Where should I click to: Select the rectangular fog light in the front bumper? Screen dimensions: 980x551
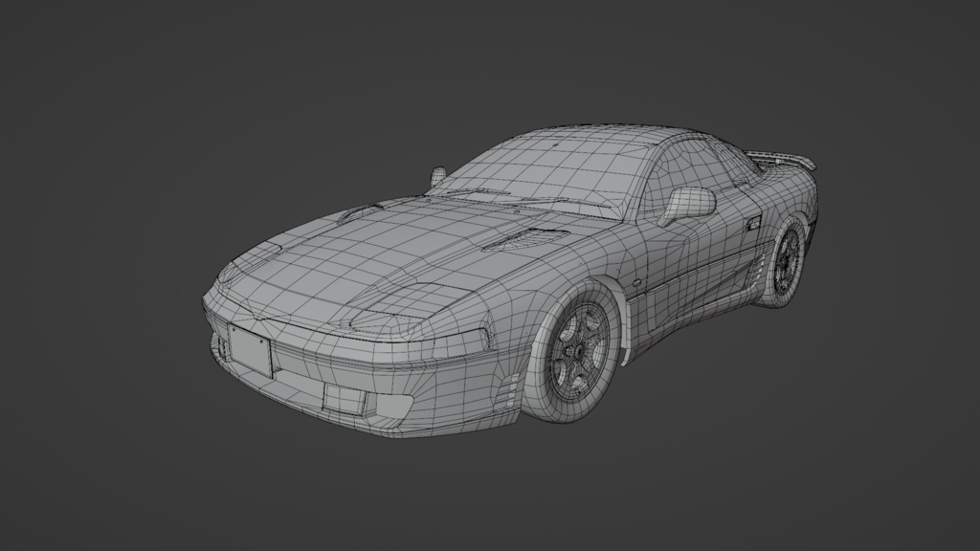[x=345, y=400]
